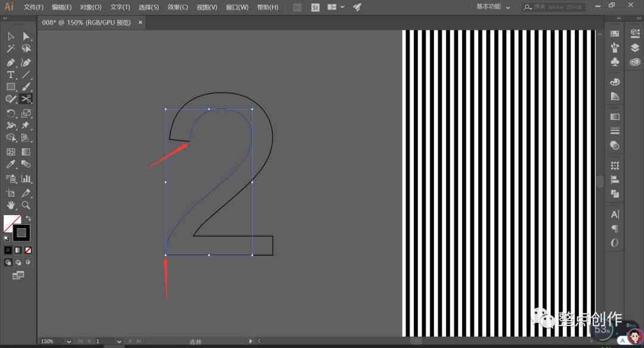Choose the Mesh tool
This screenshot has height=348, width=644.
[x=11, y=152]
